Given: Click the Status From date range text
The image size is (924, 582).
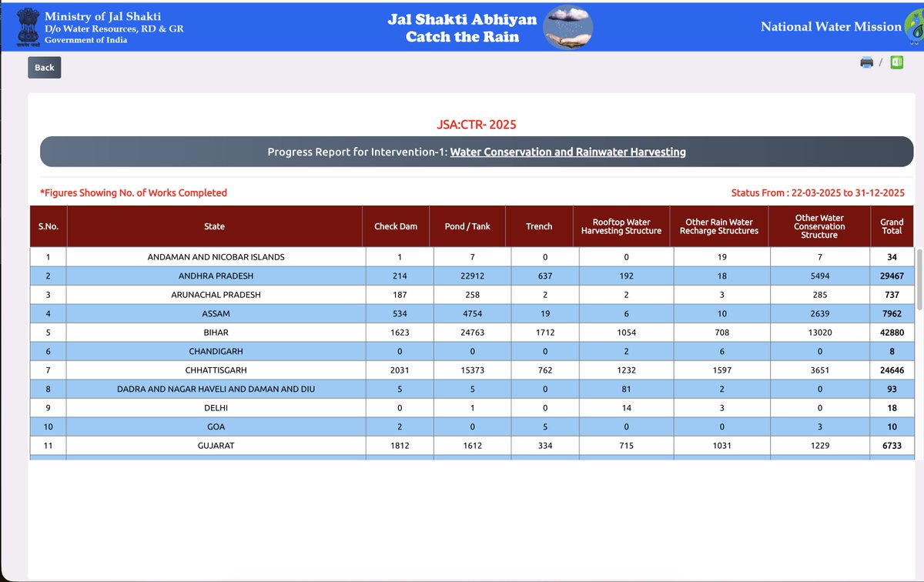Looking at the screenshot, I should click(x=818, y=192).
